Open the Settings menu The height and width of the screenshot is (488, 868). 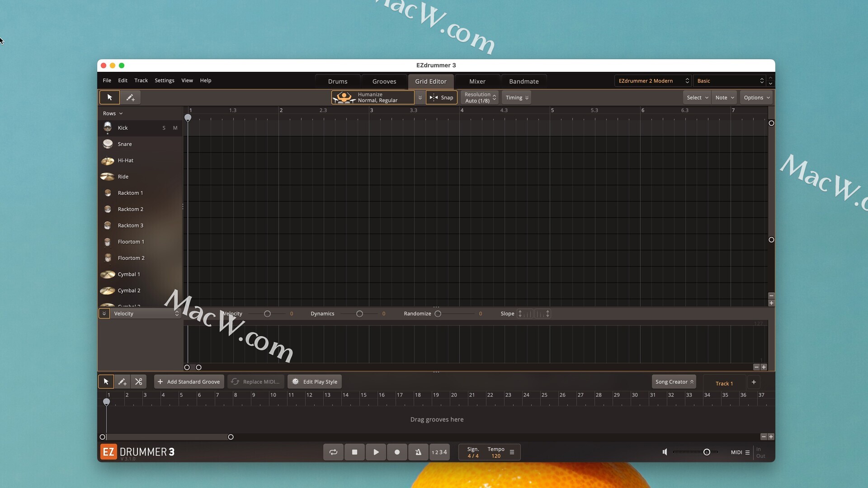(x=165, y=80)
